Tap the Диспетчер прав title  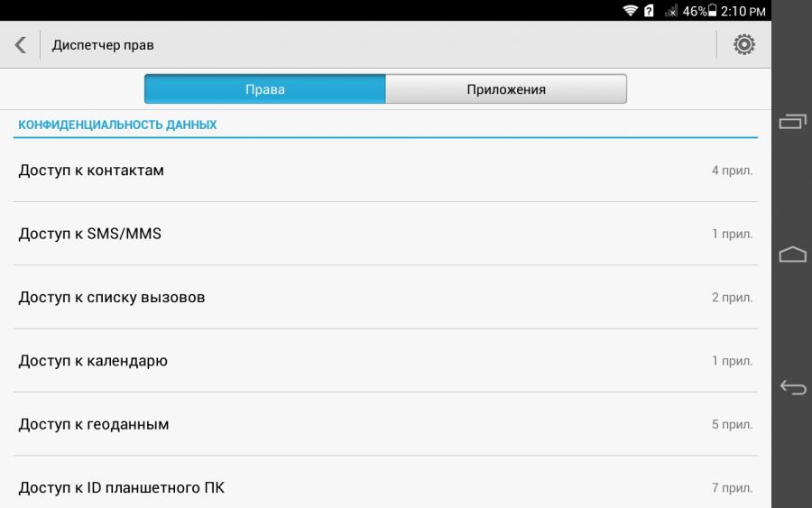[103, 45]
